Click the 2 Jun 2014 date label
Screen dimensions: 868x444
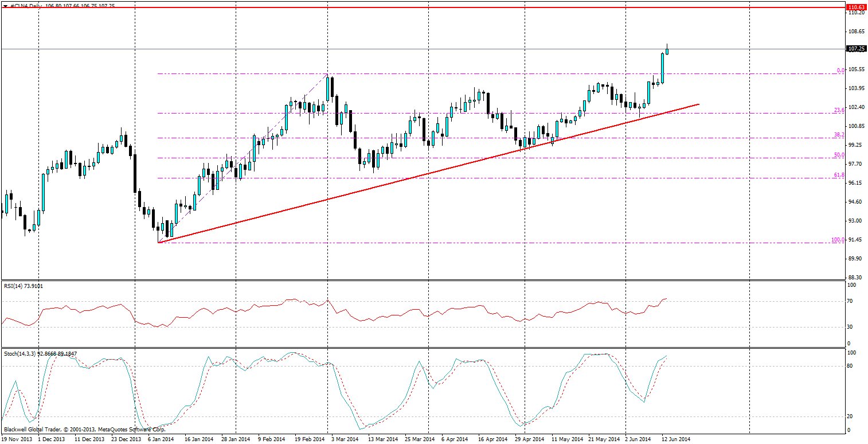638,439
